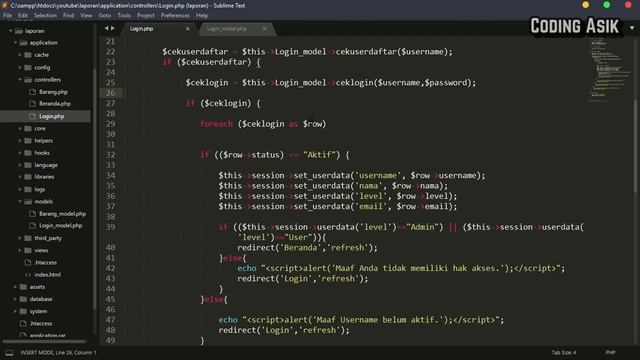Toggle the side bar status icon
The width and height of the screenshot is (640, 360).
[x=9, y=353]
